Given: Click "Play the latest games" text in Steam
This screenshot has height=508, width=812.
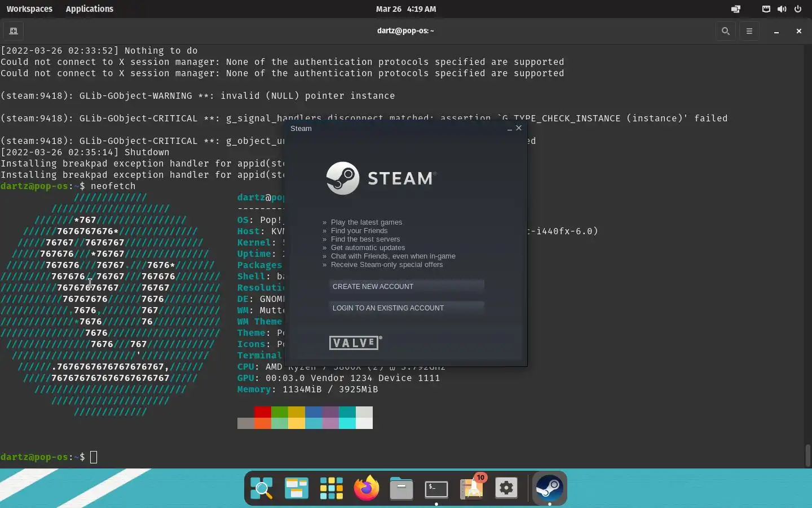Looking at the screenshot, I should tap(367, 222).
